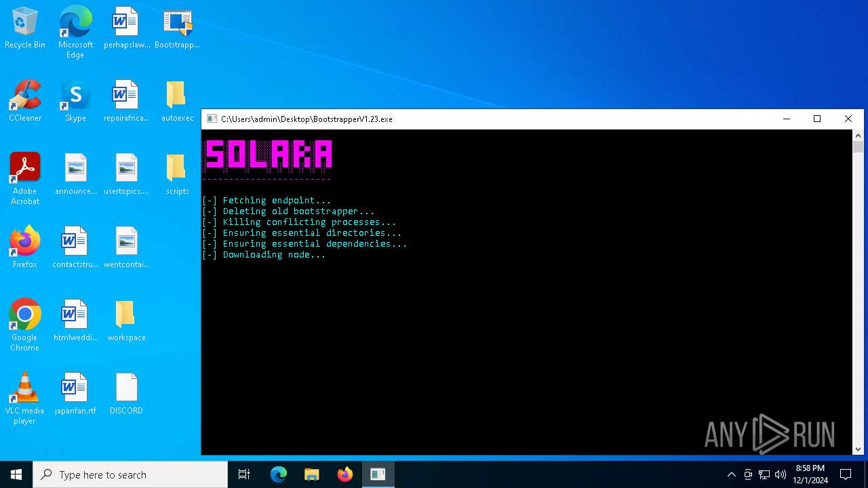Open the CCleaner desktop shortcut
The height and width of the screenshot is (488, 868).
(25, 102)
